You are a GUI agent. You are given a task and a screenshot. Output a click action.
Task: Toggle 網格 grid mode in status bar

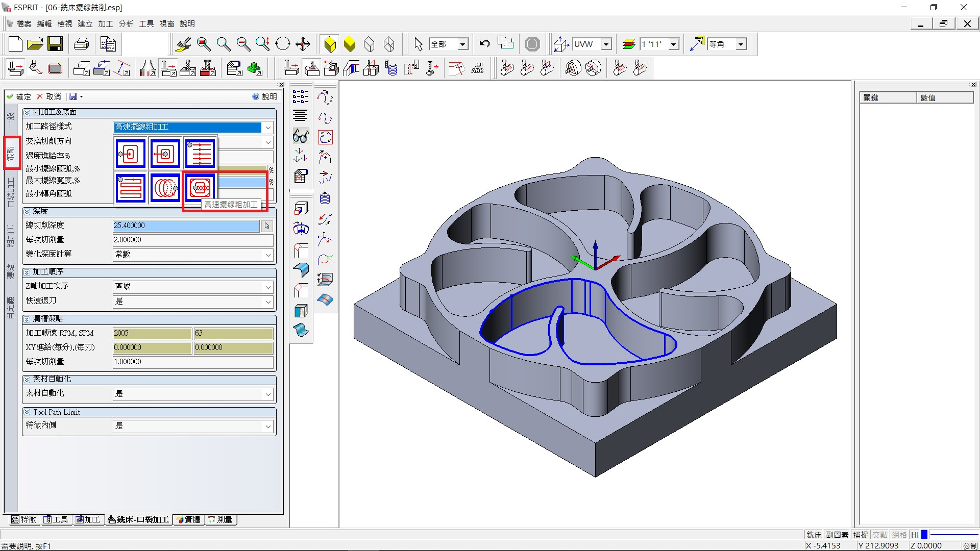[x=899, y=535]
